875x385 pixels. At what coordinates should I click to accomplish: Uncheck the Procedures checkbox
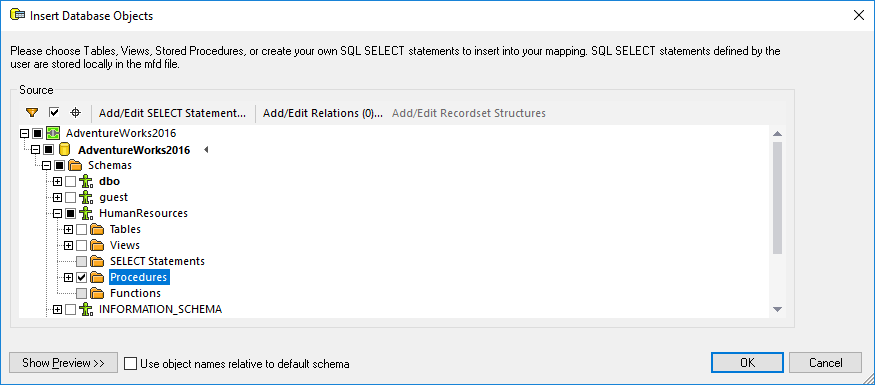(x=81, y=277)
